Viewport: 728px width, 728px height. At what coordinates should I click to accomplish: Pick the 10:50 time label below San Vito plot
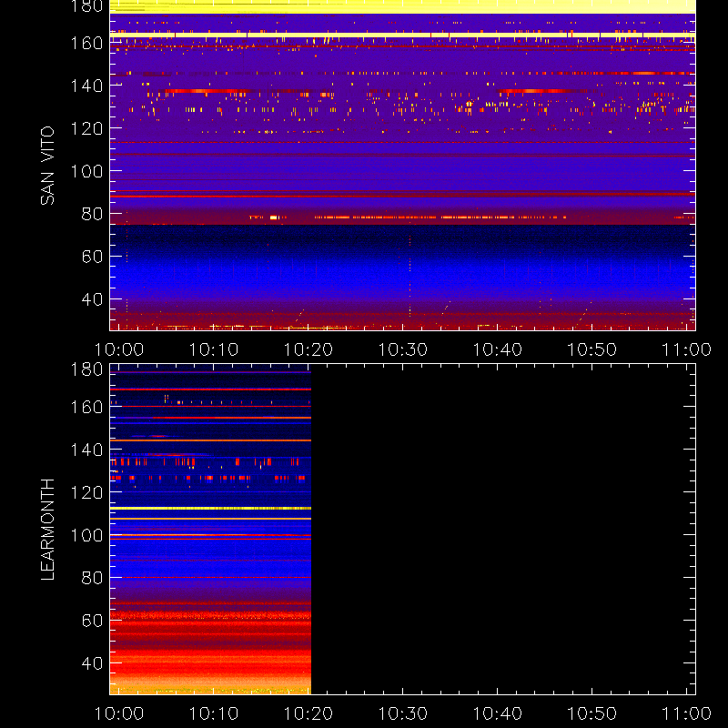point(592,349)
